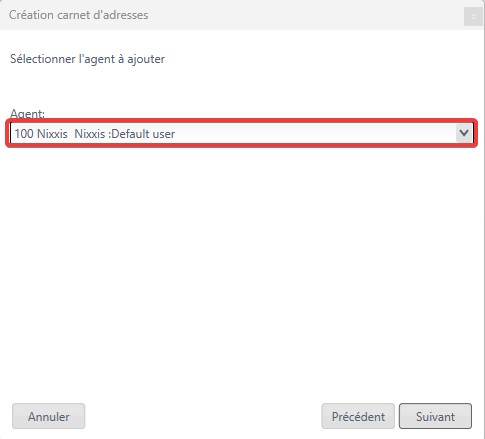Screen dimensions: 485x439
Task: Select the chevron icon in the agent field
Action: [x=464, y=133]
